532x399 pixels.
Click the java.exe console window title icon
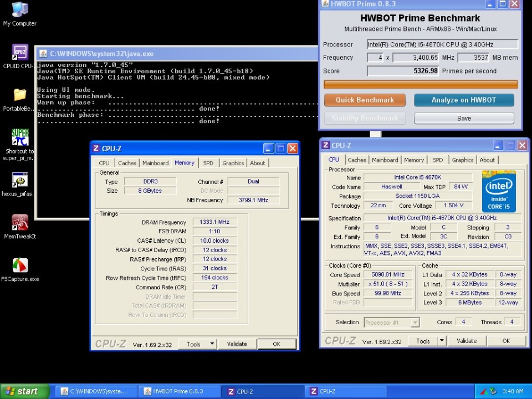click(43, 54)
